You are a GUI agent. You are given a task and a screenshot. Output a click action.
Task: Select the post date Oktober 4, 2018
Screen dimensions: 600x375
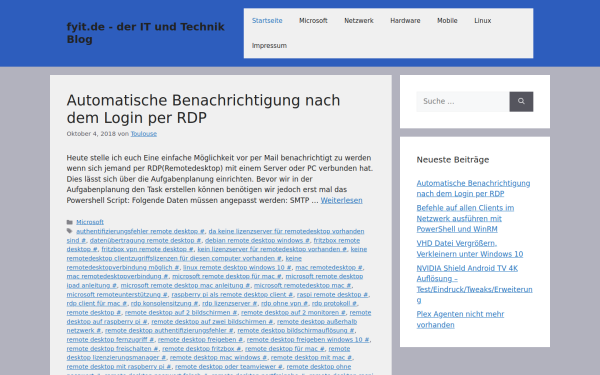point(91,134)
